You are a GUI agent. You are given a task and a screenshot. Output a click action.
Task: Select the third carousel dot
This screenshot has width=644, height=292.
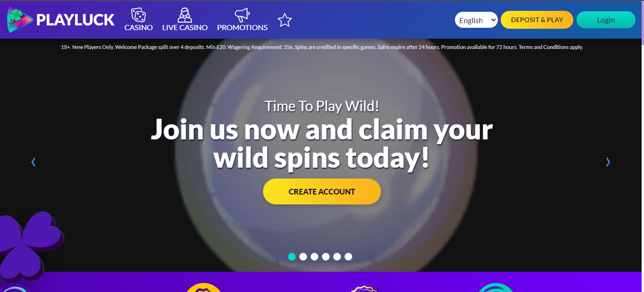coord(314,257)
